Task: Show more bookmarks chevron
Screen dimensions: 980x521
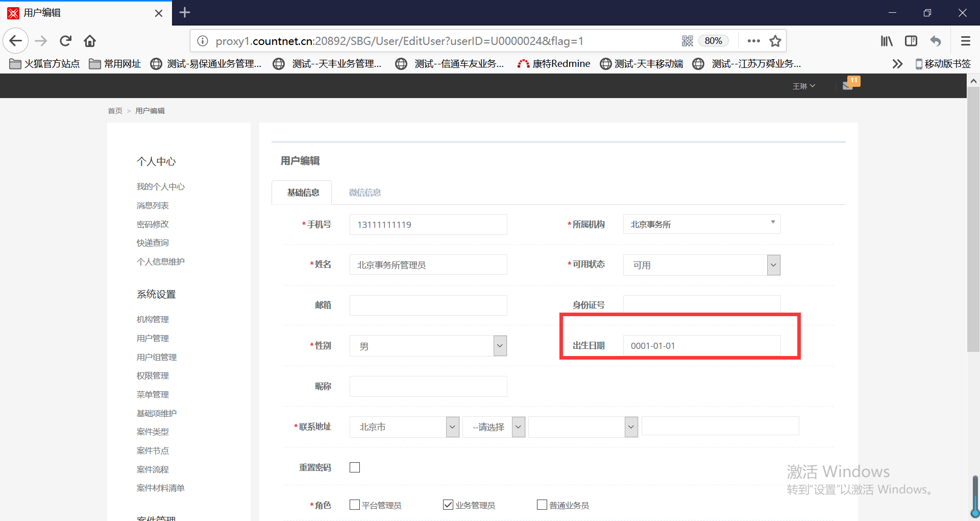Action: tap(897, 64)
